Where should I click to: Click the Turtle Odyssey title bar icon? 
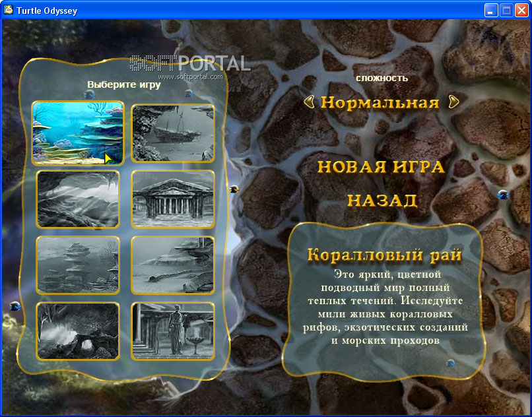click(x=8, y=10)
